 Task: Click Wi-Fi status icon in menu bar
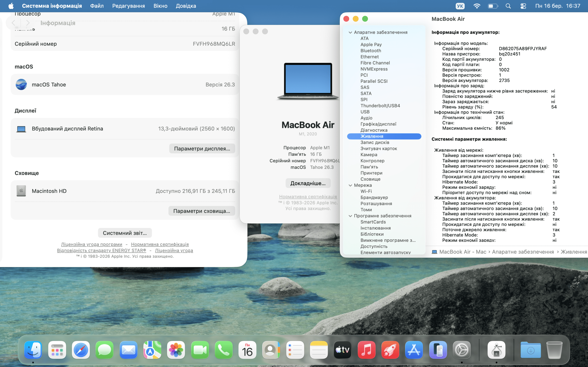[x=477, y=6]
